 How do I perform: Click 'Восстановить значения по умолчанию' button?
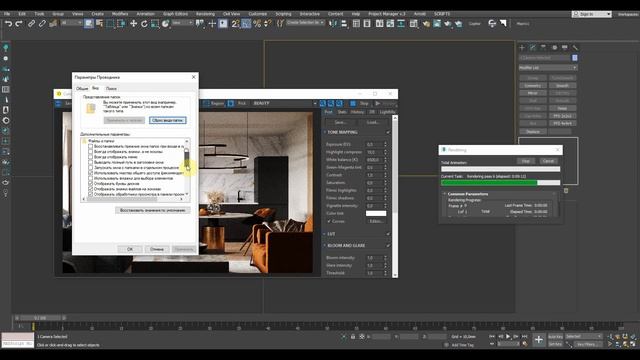(153, 210)
